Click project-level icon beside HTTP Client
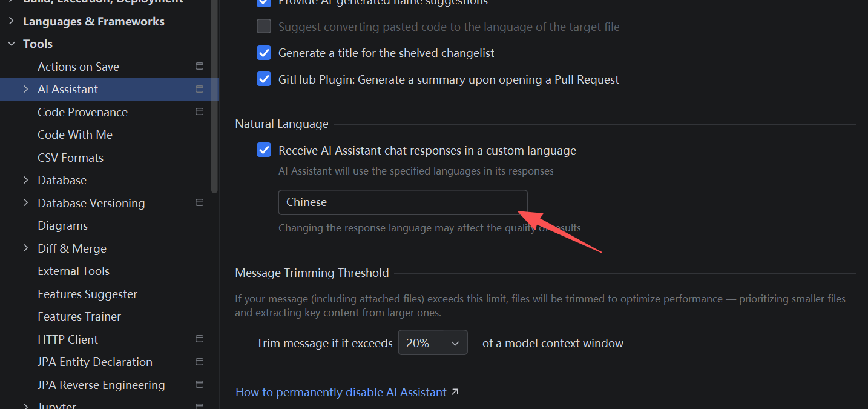 click(x=199, y=339)
